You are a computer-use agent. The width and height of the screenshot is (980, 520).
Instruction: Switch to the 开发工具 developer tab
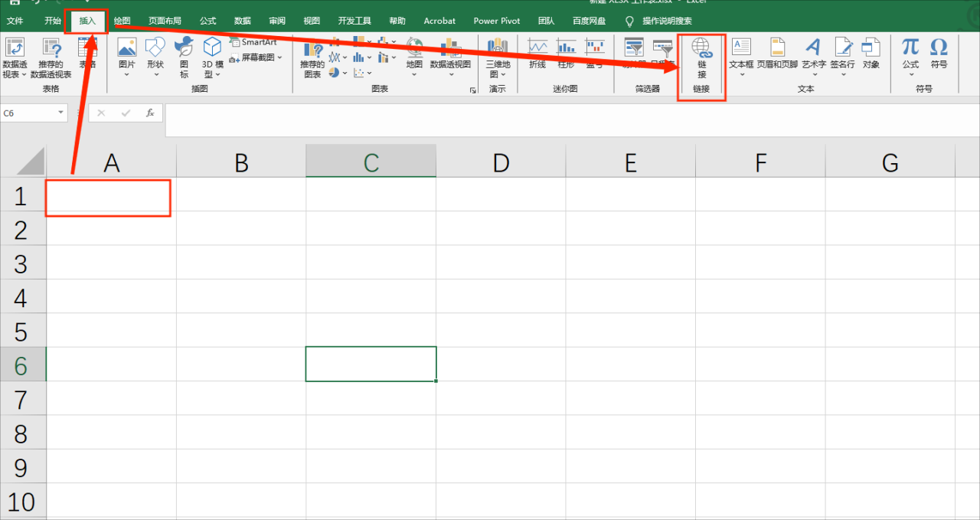pos(354,21)
